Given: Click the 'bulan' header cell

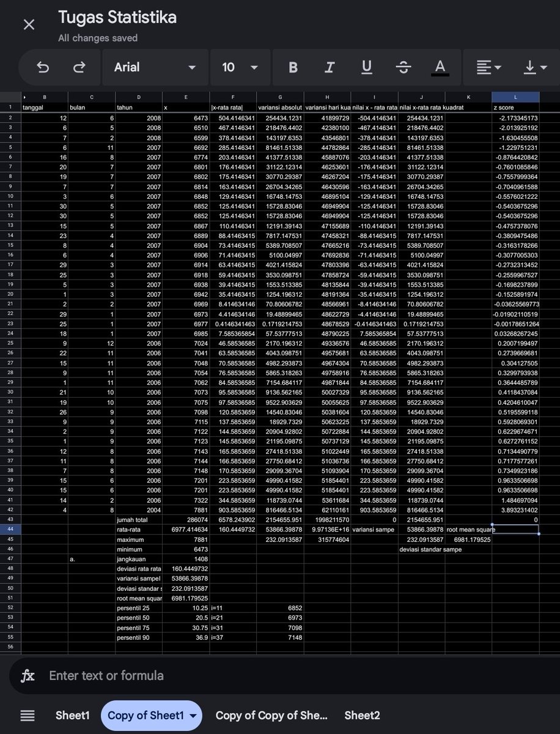Looking at the screenshot, I should (92, 108).
